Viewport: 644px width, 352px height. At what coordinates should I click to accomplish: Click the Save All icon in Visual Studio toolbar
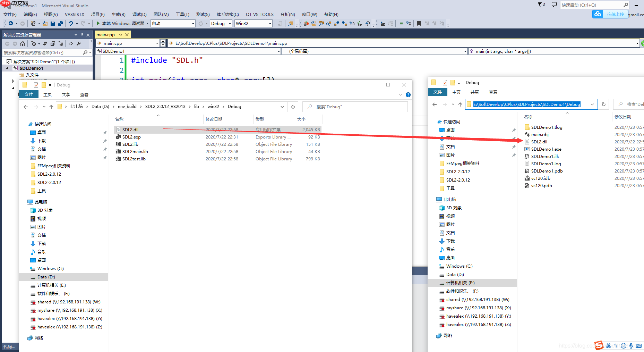point(60,23)
